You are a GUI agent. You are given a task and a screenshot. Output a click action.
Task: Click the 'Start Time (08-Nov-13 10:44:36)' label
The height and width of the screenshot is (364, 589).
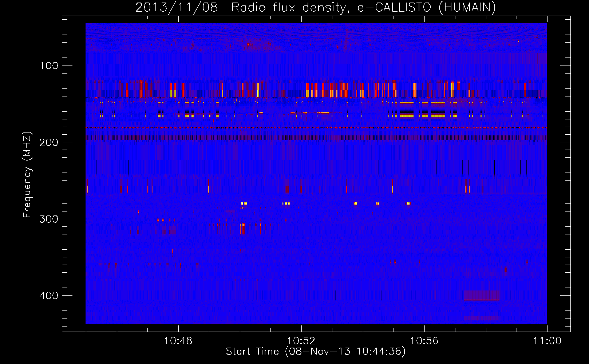coord(316,352)
